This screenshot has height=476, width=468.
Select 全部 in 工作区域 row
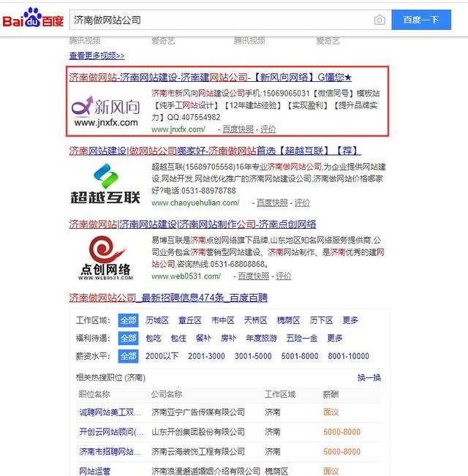pyautogui.click(x=128, y=320)
